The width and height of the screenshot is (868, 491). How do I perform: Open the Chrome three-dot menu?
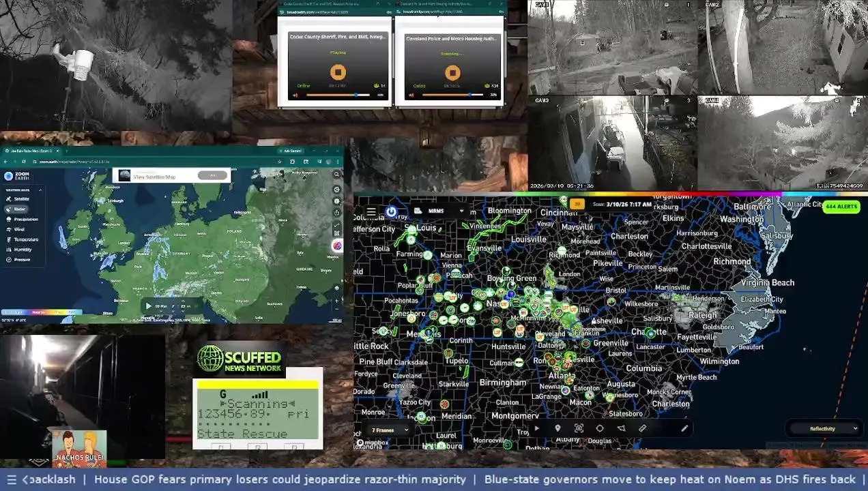[x=338, y=162]
